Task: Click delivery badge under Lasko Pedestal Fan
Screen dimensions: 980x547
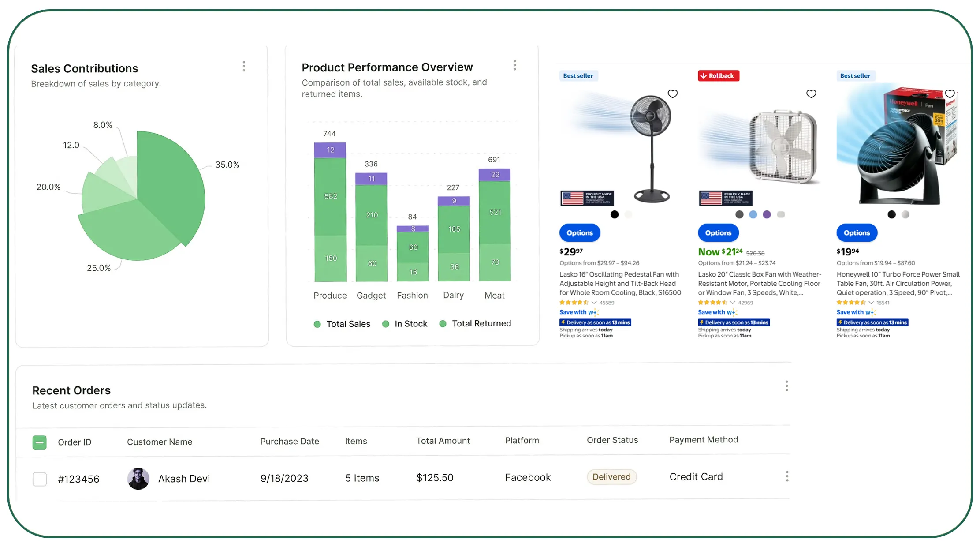Action: pyautogui.click(x=595, y=322)
